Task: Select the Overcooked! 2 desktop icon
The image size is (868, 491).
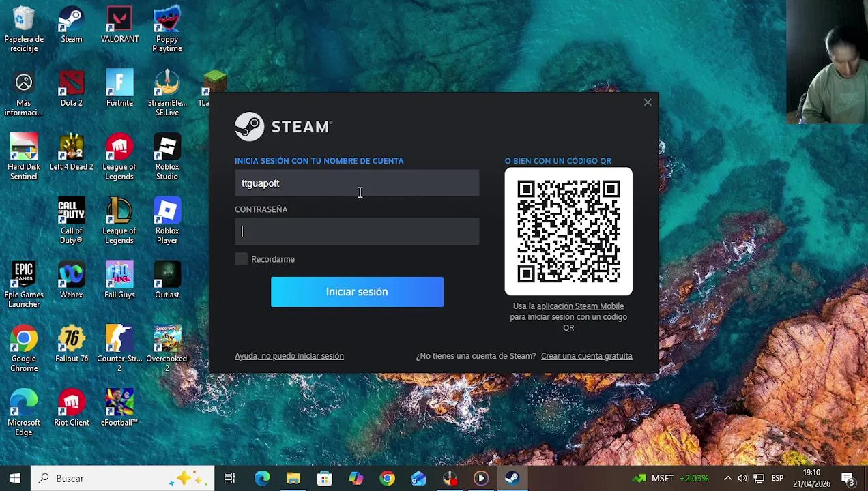Action: click(167, 350)
